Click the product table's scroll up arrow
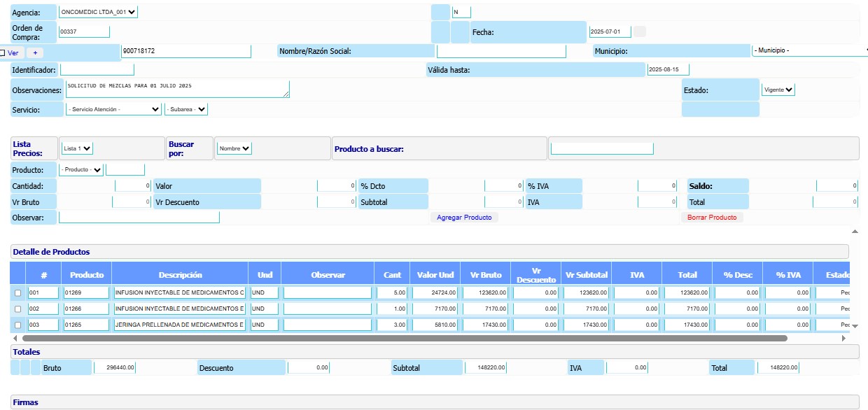Screen dimensions: 868x410 click(x=854, y=231)
